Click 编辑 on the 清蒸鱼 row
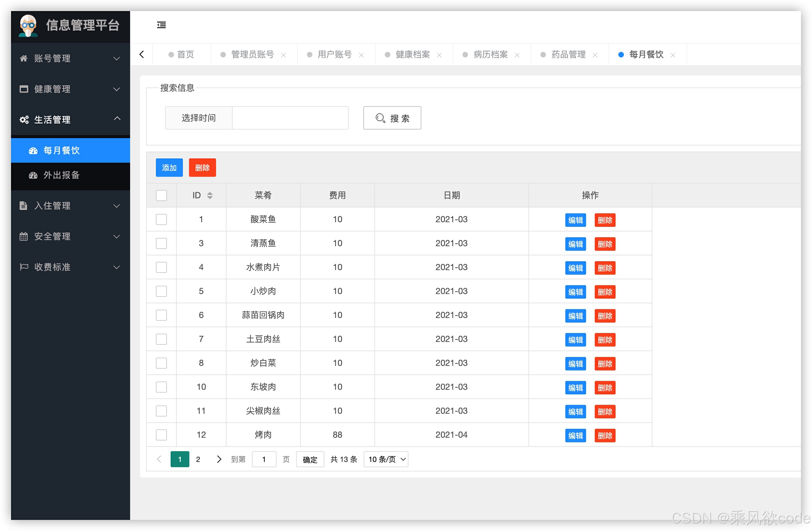Image resolution: width=812 pixels, height=531 pixels. pyautogui.click(x=576, y=244)
